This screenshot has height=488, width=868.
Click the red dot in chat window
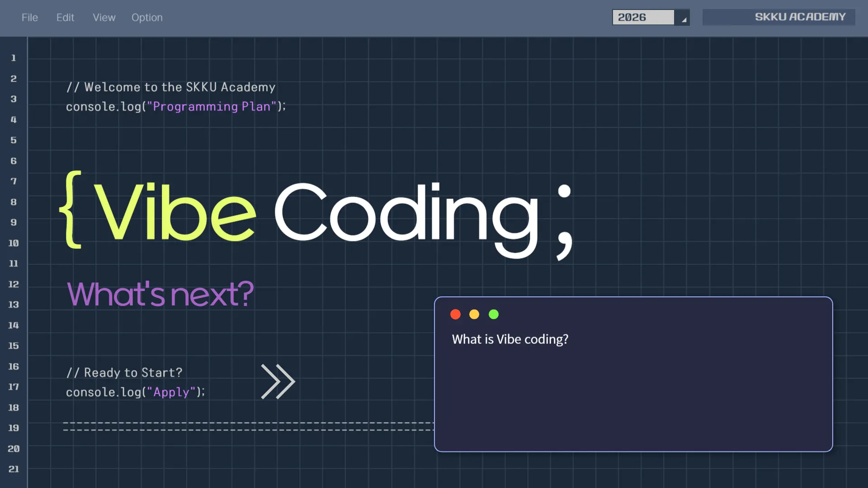(x=455, y=314)
